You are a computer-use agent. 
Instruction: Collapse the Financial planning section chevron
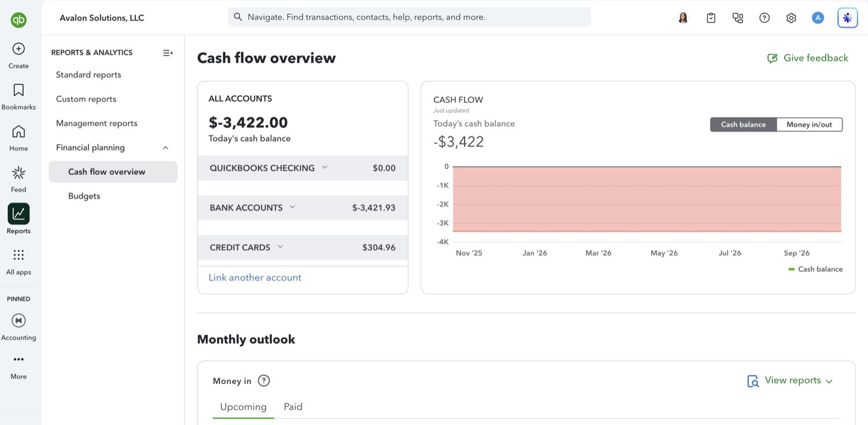(165, 148)
